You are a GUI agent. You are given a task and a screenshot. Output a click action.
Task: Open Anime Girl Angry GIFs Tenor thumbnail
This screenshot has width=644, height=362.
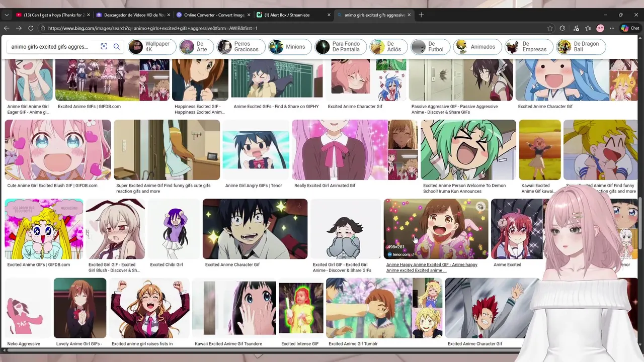point(256,150)
